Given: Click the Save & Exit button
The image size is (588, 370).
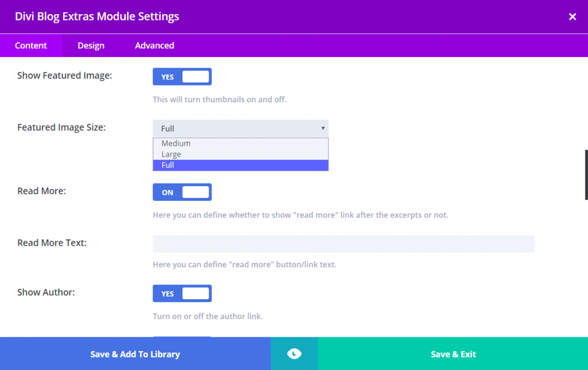Looking at the screenshot, I should [453, 354].
